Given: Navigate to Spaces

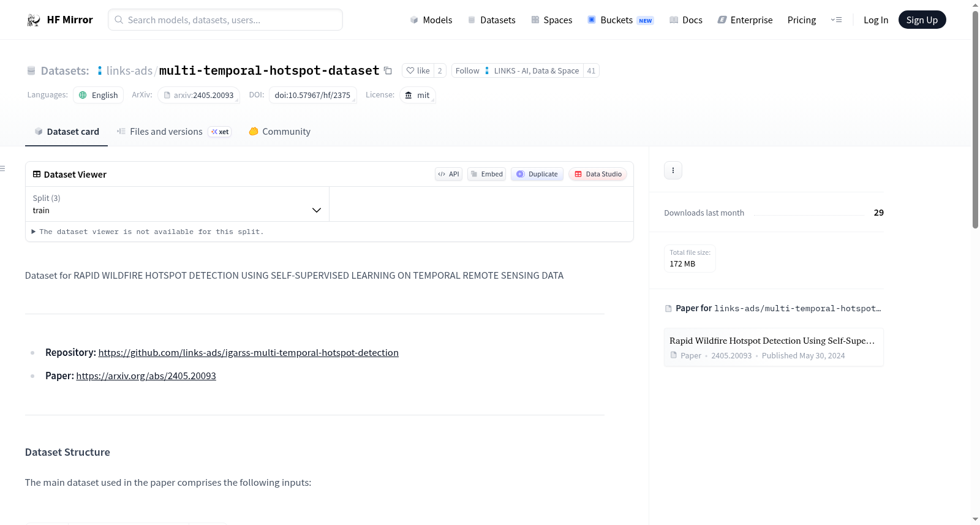Looking at the screenshot, I should pos(552,20).
